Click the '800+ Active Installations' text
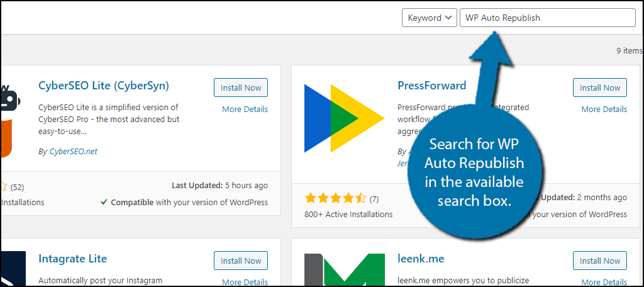The image size is (644, 287). coord(348,214)
